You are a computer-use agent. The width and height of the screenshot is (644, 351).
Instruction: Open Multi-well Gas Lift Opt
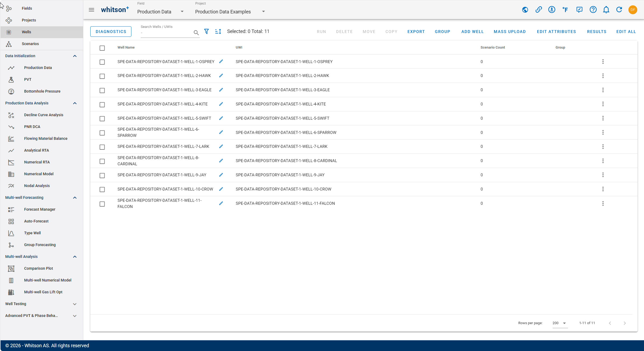point(42,292)
